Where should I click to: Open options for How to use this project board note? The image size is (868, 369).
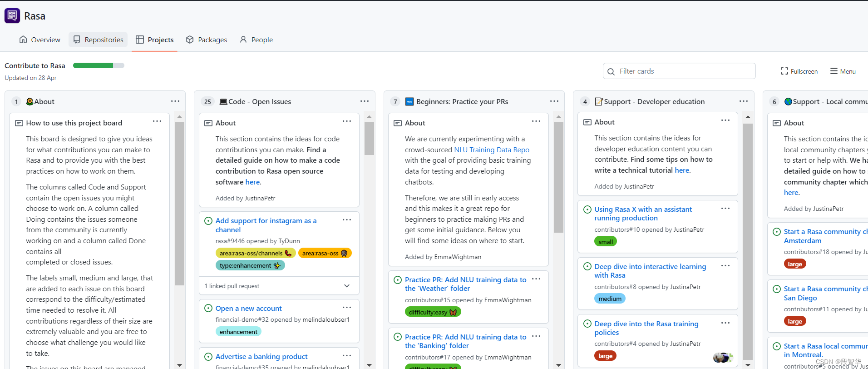pos(157,121)
